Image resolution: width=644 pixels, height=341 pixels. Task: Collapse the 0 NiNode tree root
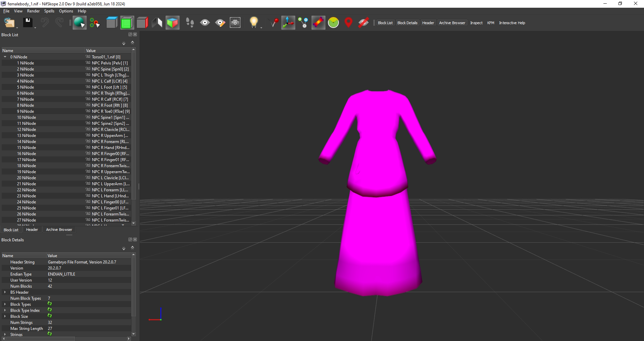[x=5, y=57]
